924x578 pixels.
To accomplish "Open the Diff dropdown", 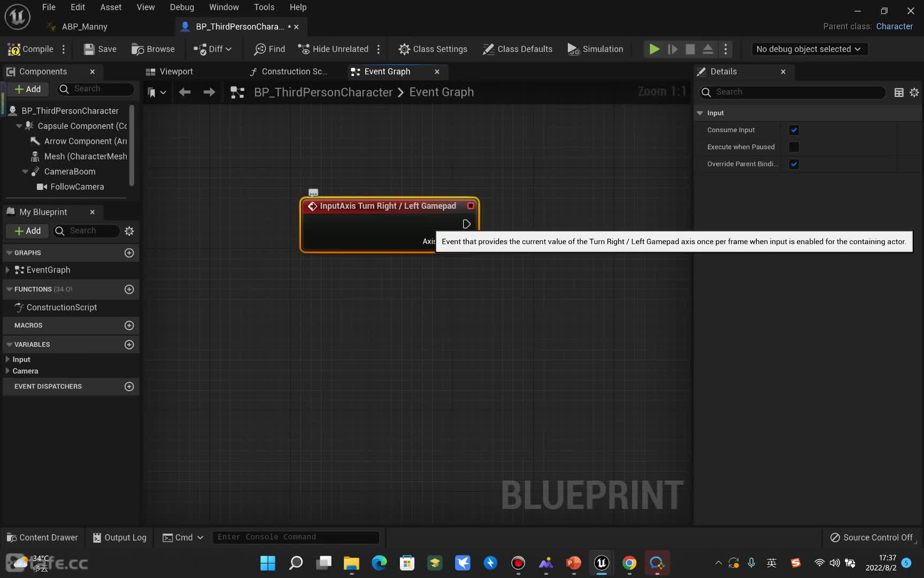I will pyautogui.click(x=212, y=49).
